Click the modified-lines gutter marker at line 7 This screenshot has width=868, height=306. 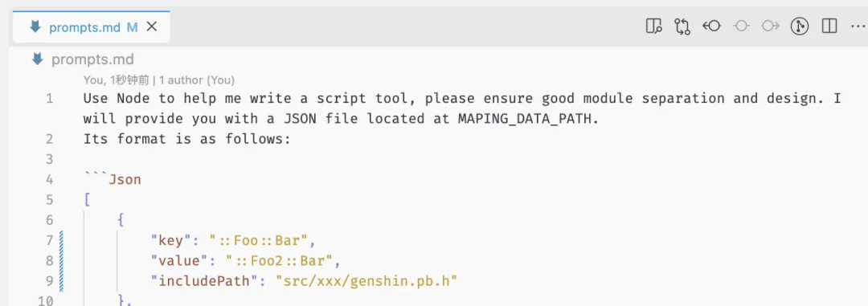pos(61,240)
